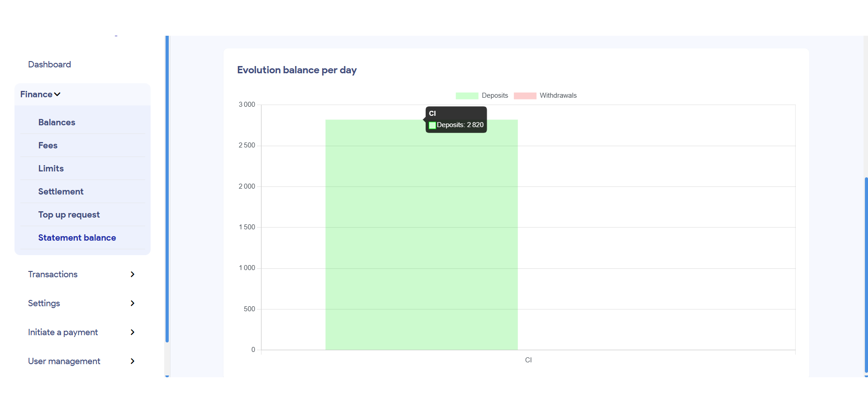Collapse the Finance menu section

37,94
